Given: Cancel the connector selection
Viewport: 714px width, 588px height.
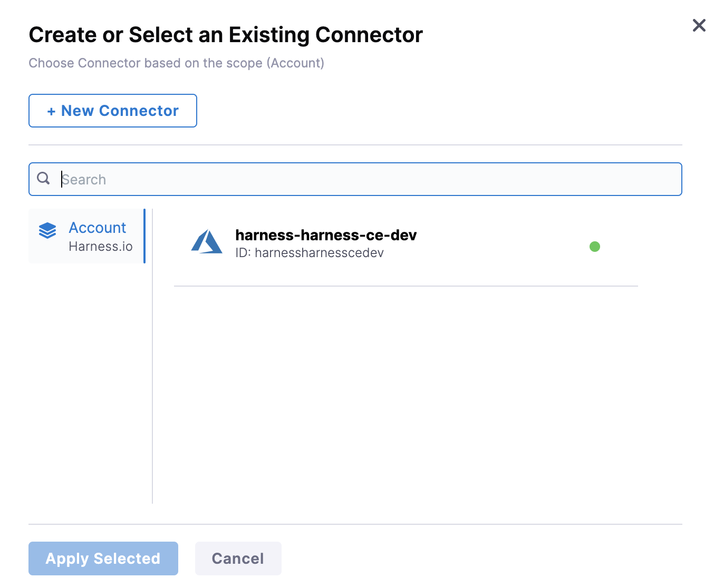Looking at the screenshot, I should 238,558.
